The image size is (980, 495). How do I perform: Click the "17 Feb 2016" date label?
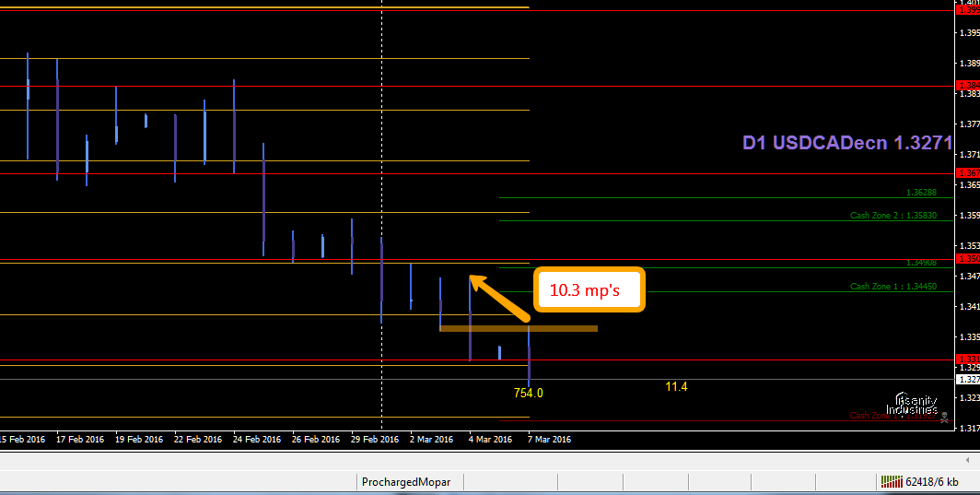click(x=79, y=440)
